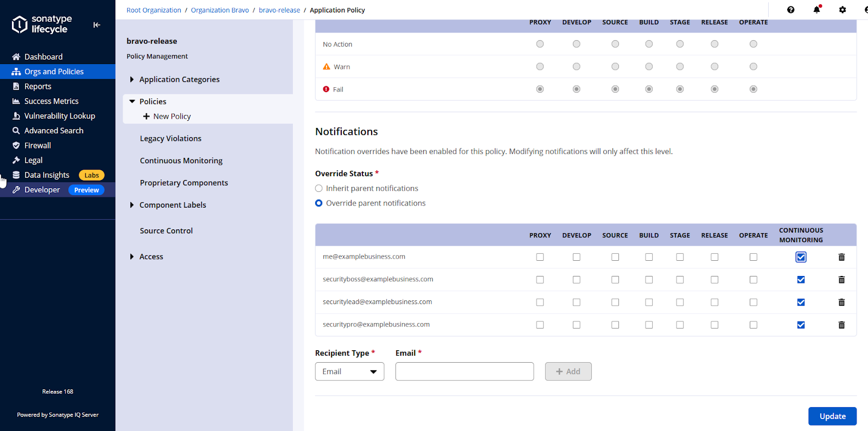Expand the Component Labels tree item
Screen dimensions: 868x431
132,205
